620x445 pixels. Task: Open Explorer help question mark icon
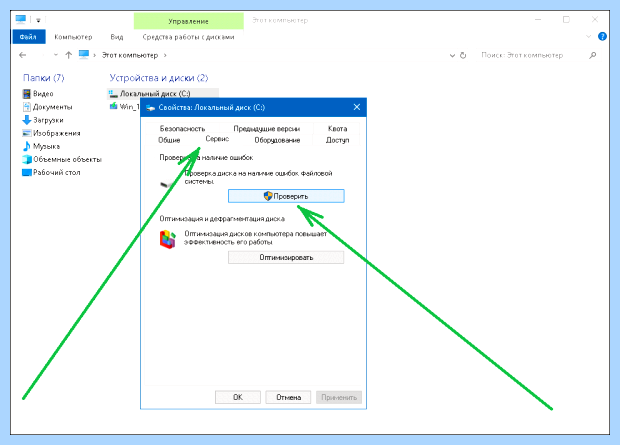point(602,36)
